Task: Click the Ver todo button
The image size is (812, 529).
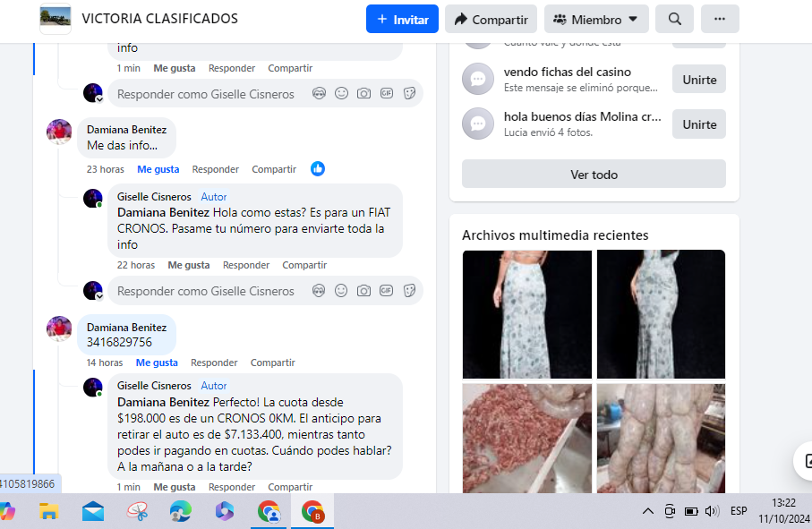Action: 594,174
